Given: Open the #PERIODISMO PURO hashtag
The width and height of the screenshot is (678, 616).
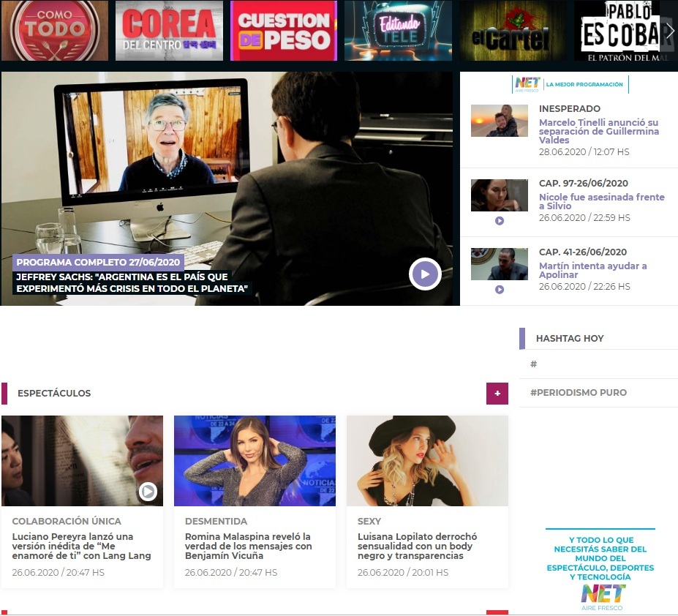Looking at the screenshot, I should coord(579,392).
